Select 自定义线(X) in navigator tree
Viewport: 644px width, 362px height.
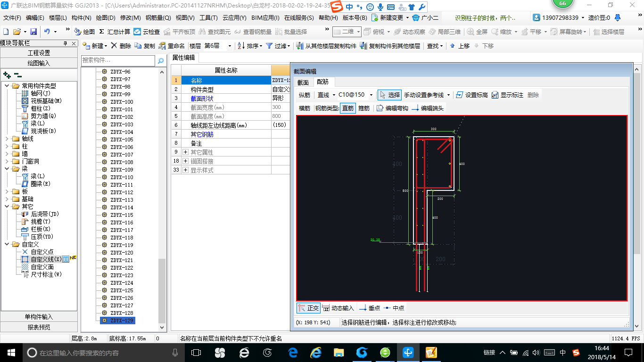click(46, 259)
